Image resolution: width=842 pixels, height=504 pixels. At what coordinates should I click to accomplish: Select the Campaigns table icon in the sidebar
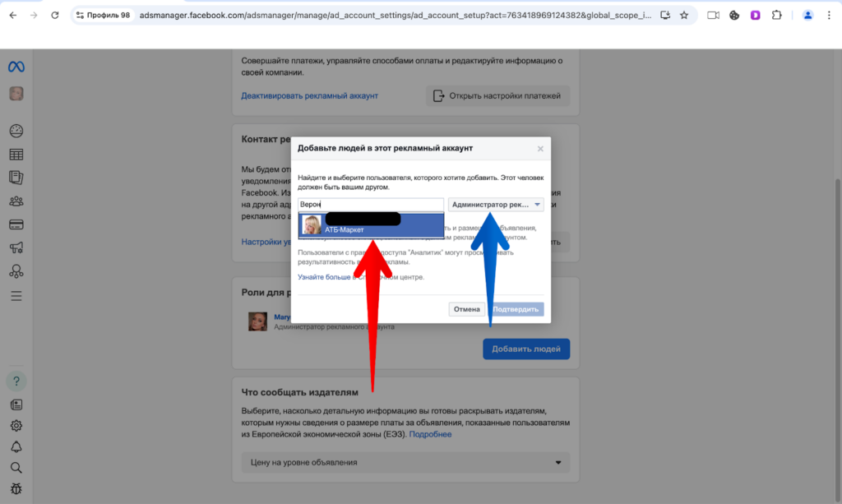[x=15, y=154]
